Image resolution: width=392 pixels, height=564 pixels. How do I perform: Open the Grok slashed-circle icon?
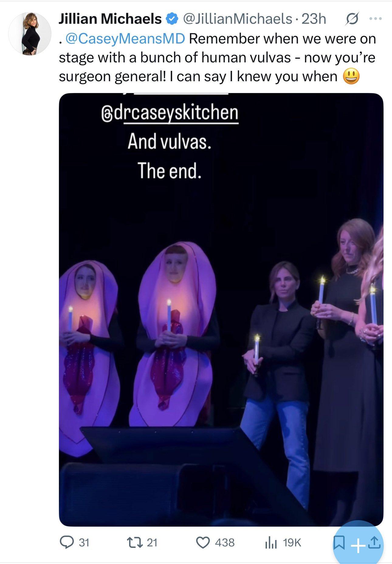pos(352,19)
